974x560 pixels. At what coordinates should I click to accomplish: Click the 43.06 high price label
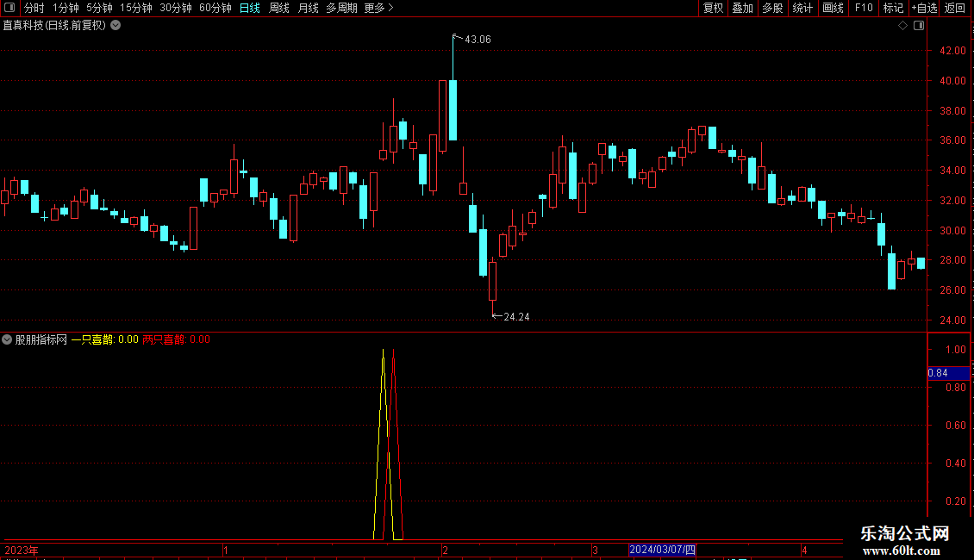[x=478, y=40]
